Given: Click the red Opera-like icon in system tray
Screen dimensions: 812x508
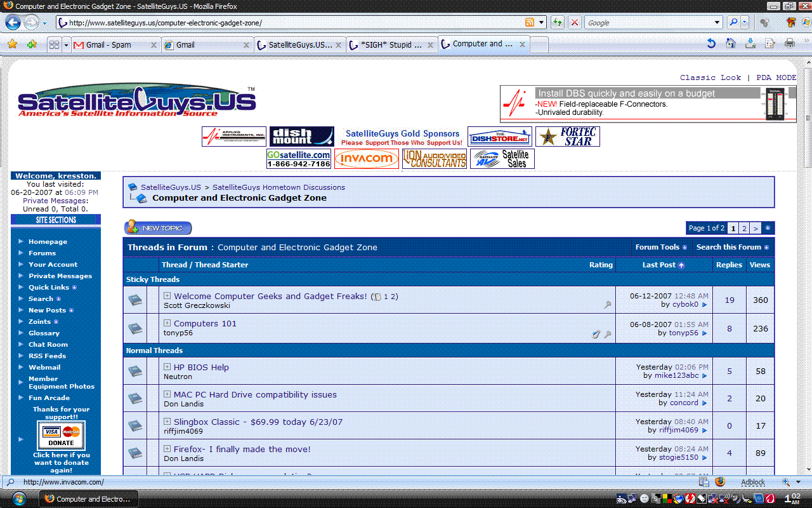Looking at the screenshot, I should click(x=769, y=499).
